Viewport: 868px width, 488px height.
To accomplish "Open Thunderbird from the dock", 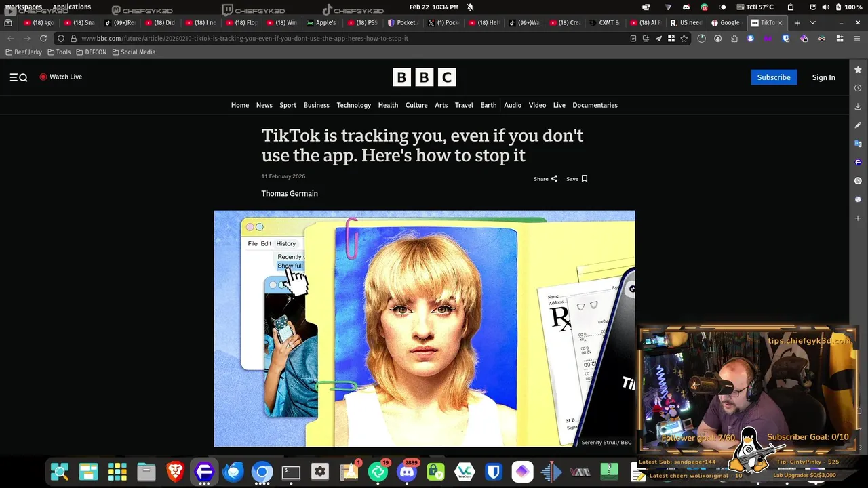I will click(234, 472).
